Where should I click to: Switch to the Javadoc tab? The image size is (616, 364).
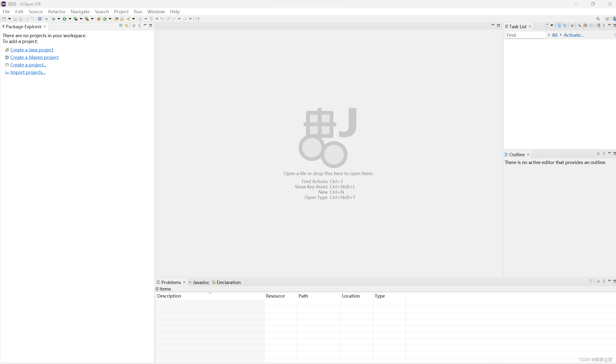(201, 282)
